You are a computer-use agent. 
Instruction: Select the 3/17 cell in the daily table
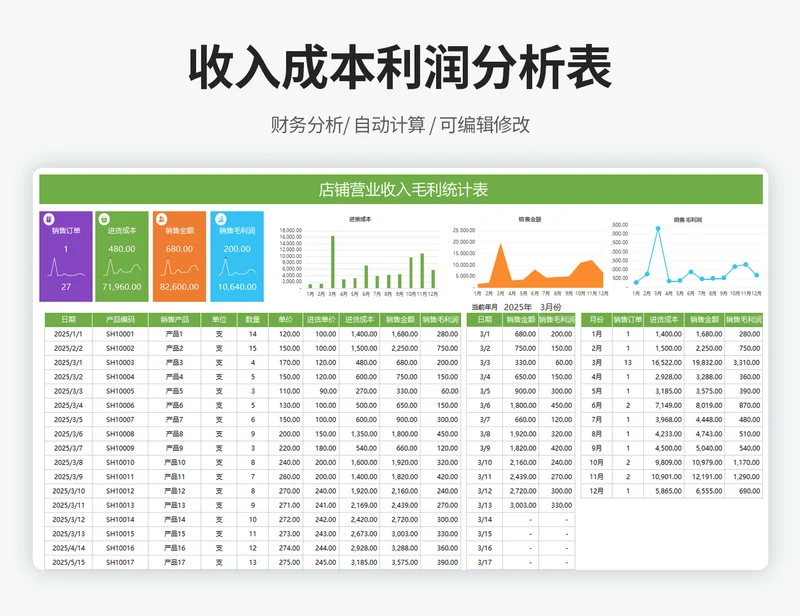click(485, 562)
